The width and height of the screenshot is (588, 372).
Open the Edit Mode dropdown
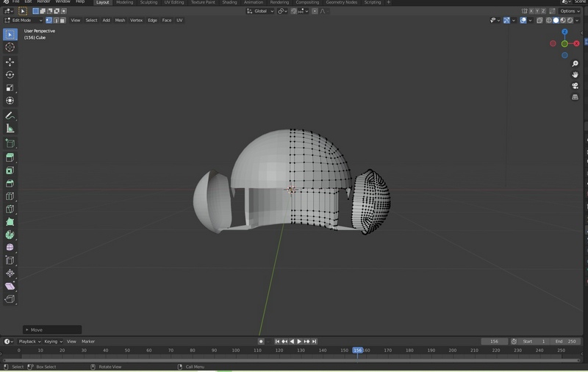pos(22,21)
